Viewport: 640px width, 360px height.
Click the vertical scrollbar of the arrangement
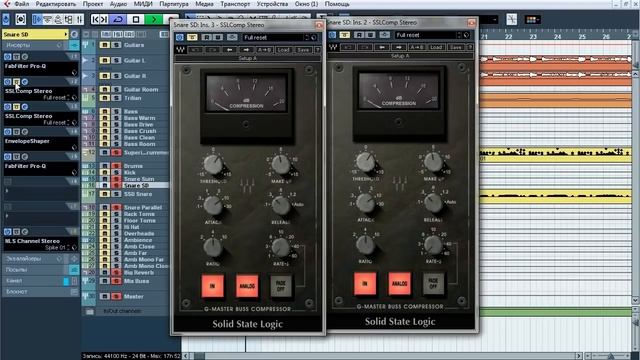point(636,186)
